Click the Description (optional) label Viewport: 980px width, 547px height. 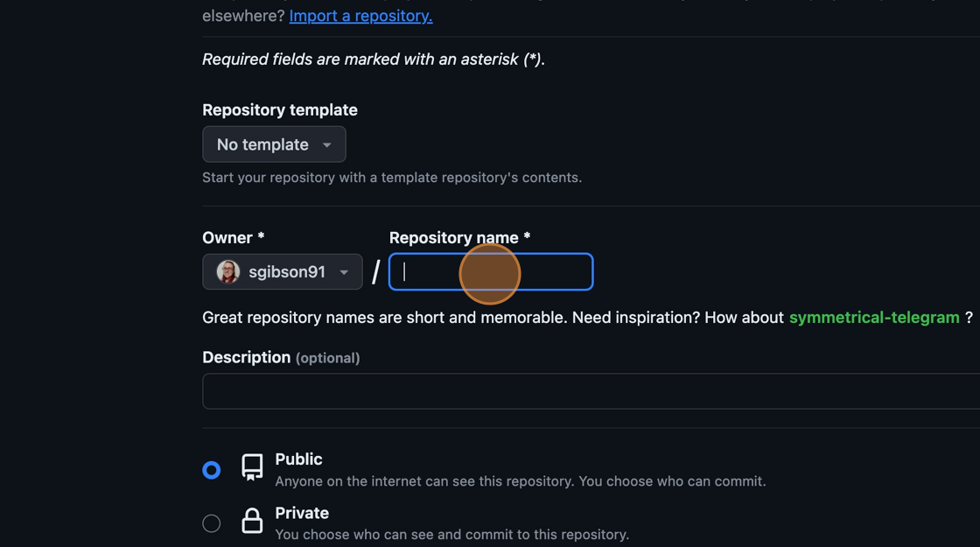tap(280, 357)
